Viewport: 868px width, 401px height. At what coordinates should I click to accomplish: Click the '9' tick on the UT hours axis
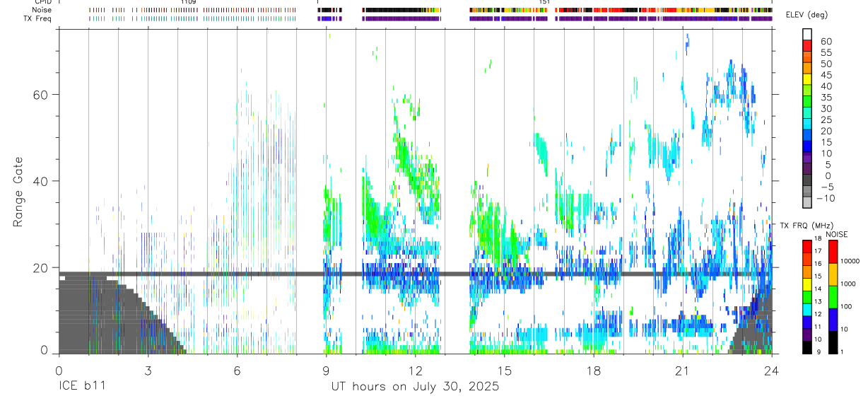point(326,370)
